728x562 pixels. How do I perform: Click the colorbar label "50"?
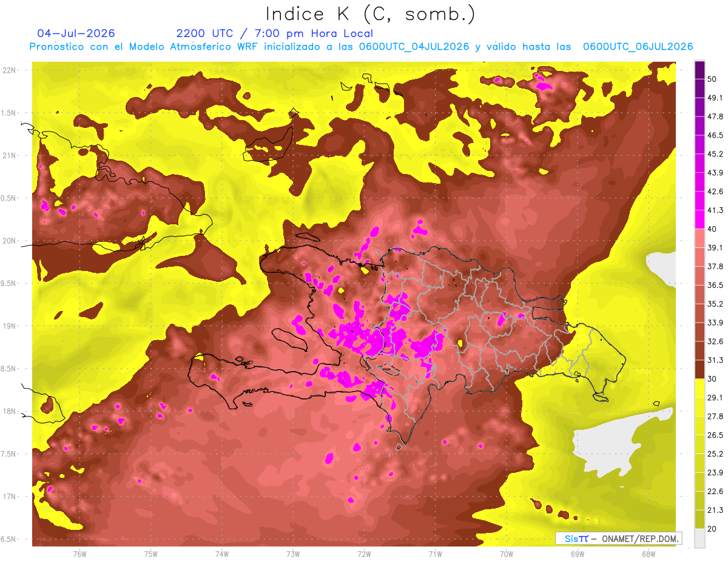click(x=713, y=79)
